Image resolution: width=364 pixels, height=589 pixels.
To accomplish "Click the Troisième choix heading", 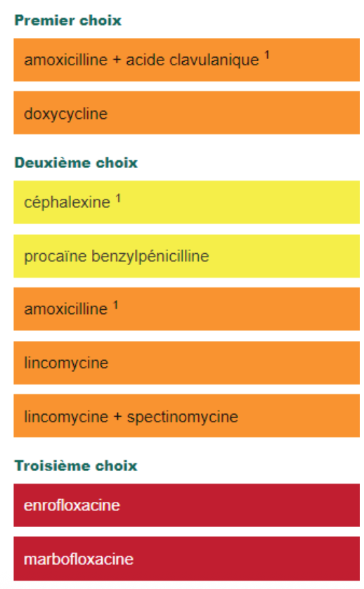I will (x=76, y=466).
